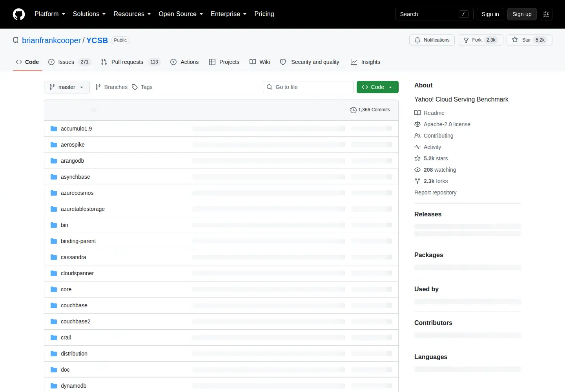Image resolution: width=565 pixels, height=392 pixels.
Task: Open the Actions tab
Action: [184, 62]
